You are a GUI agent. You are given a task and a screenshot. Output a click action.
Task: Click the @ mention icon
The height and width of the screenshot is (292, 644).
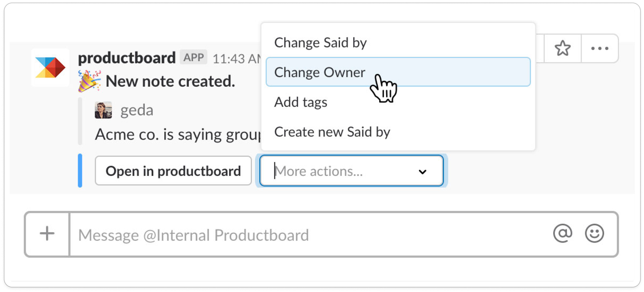click(562, 233)
